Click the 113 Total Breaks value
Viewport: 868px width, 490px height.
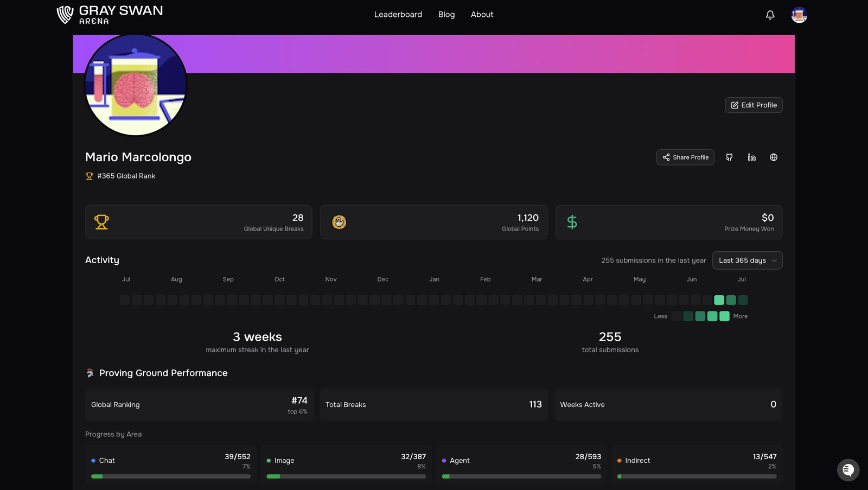pyautogui.click(x=535, y=404)
